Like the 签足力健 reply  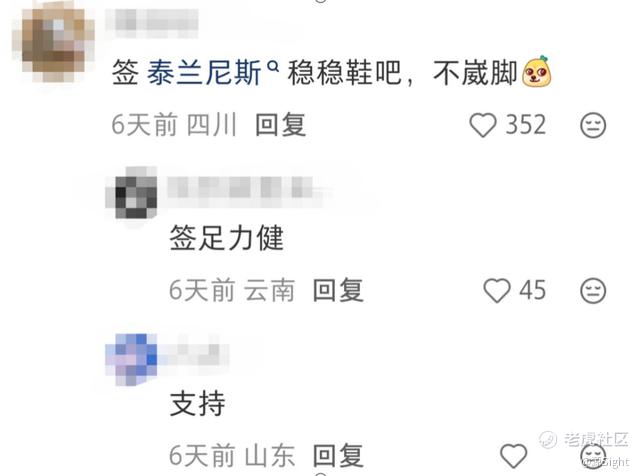click(x=497, y=290)
